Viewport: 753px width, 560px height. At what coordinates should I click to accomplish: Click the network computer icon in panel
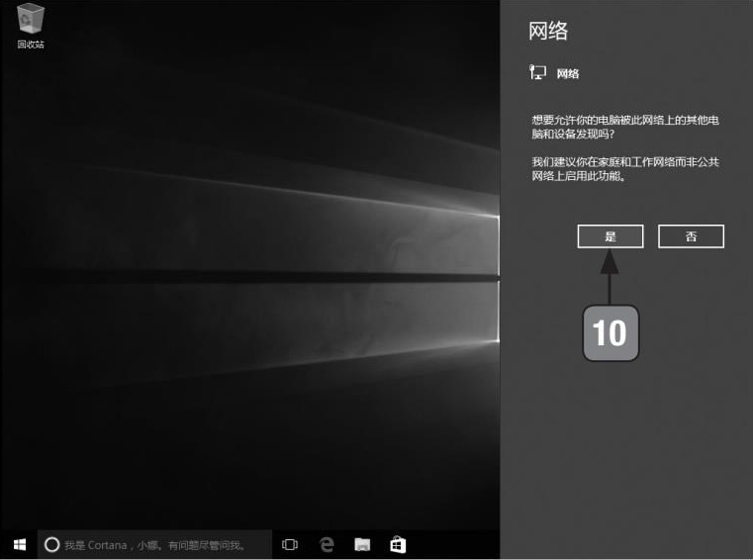click(x=537, y=72)
